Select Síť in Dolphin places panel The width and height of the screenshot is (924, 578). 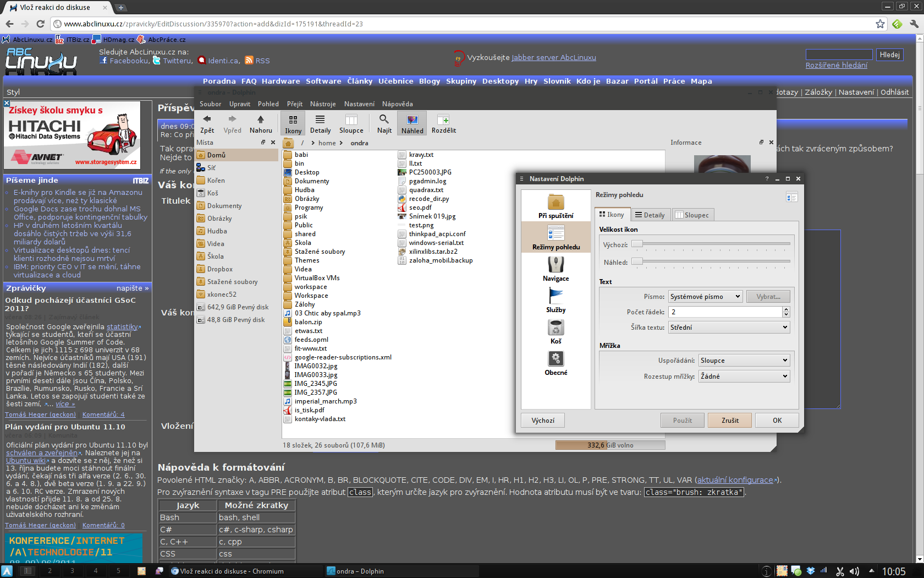[x=237, y=168]
